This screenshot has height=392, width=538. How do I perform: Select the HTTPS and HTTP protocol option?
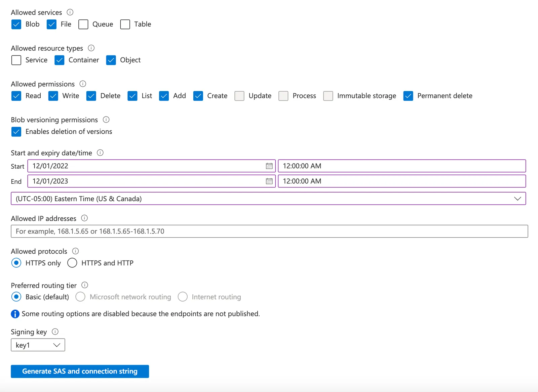(72, 263)
